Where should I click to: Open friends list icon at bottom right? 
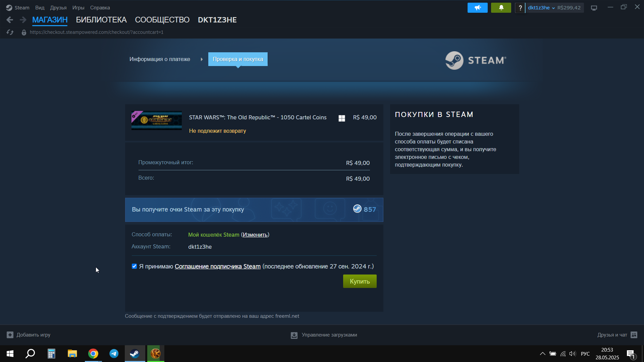(634, 335)
